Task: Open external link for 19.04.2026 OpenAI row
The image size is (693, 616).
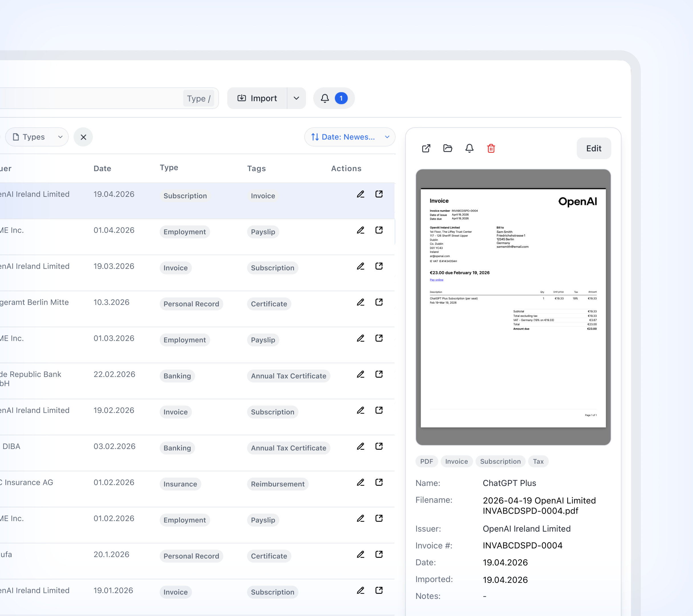Action: tap(379, 194)
